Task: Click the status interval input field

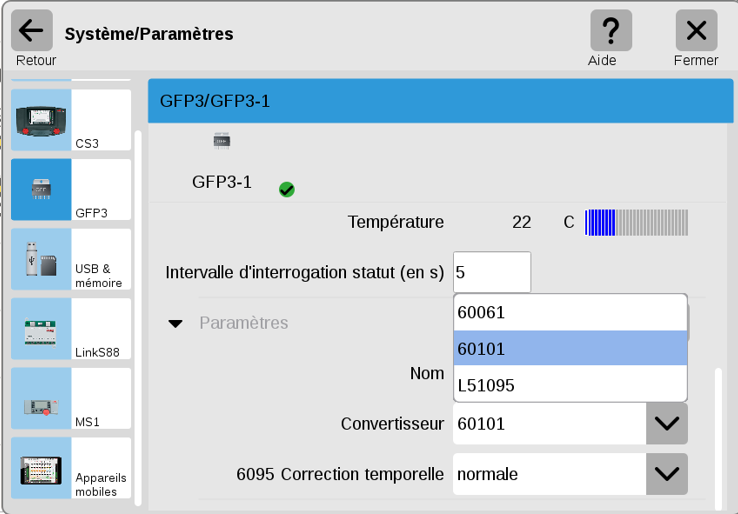Action: tap(492, 272)
